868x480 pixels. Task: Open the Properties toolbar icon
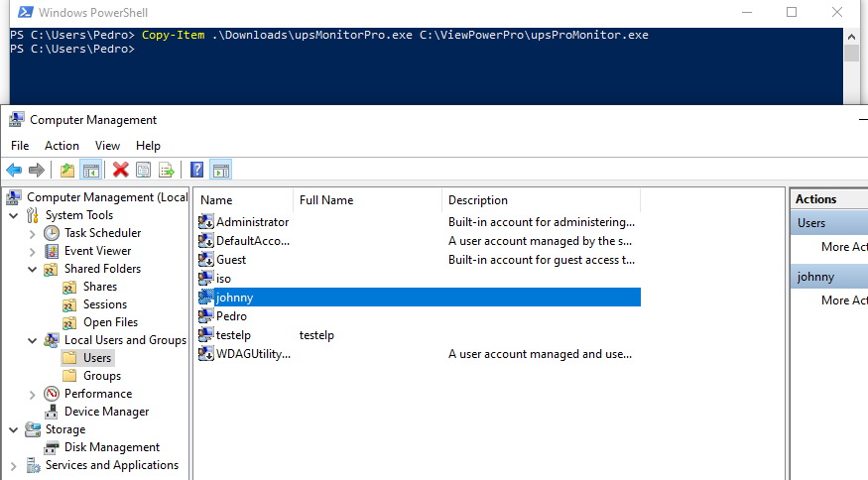point(144,170)
